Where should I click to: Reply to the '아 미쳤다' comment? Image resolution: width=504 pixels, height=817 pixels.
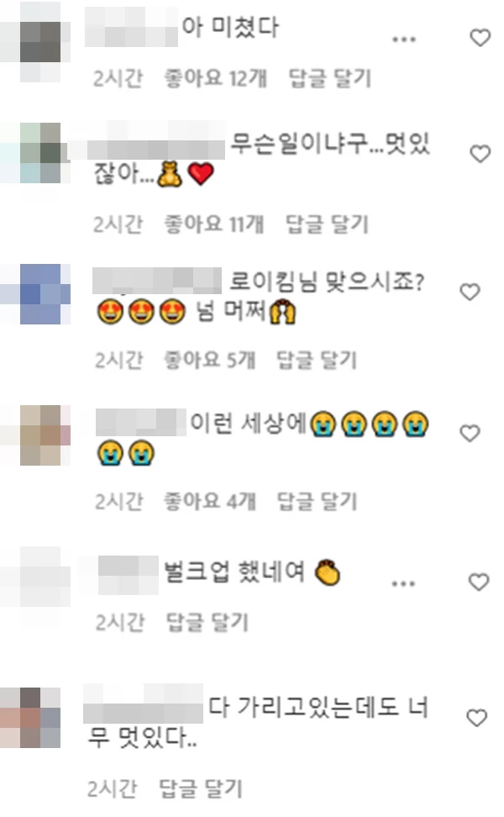click(330, 79)
